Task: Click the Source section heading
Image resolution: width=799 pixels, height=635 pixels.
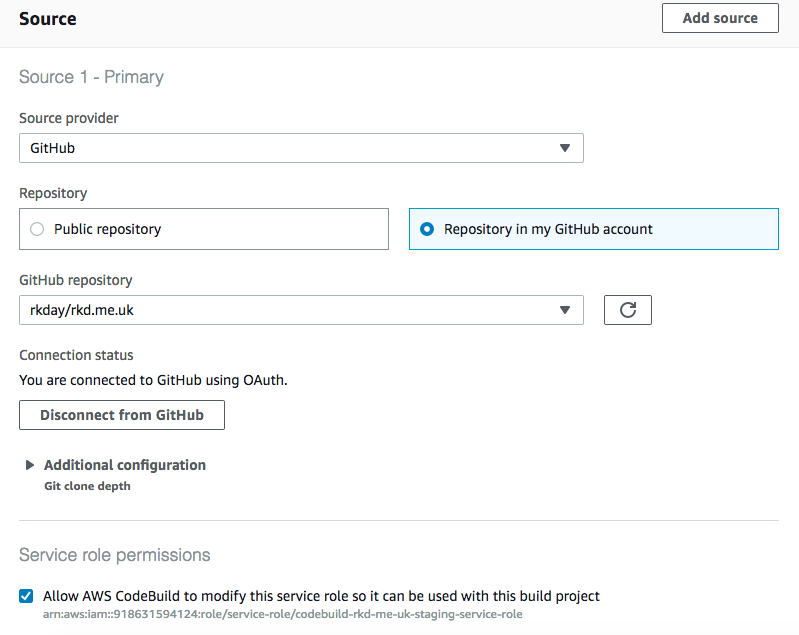Action: pyautogui.click(x=48, y=19)
